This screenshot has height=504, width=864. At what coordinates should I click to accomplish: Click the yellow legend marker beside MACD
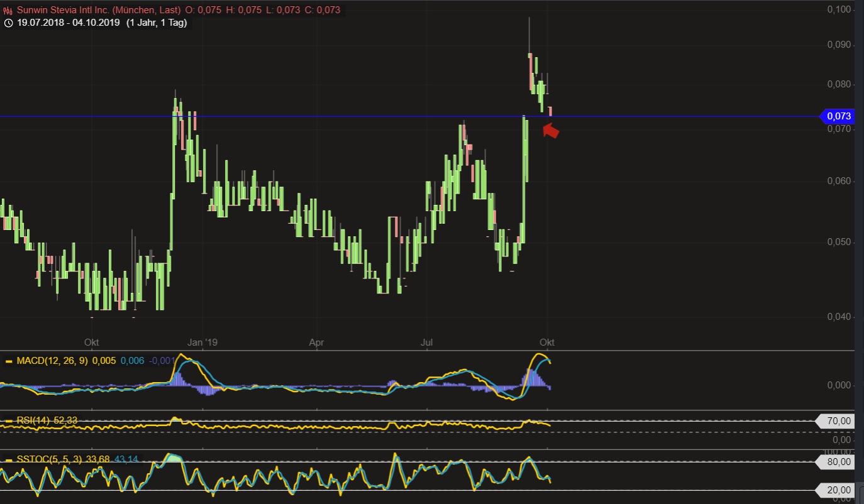point(9,361)
